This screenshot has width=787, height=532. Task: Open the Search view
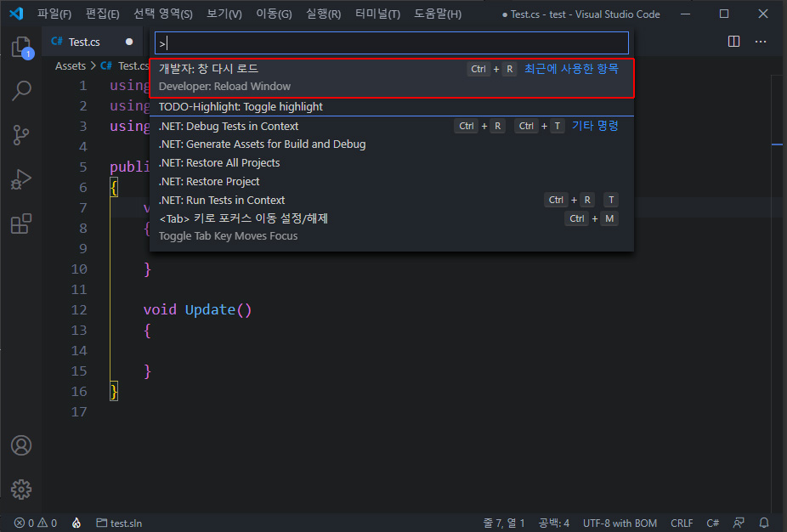click(21, 91)
